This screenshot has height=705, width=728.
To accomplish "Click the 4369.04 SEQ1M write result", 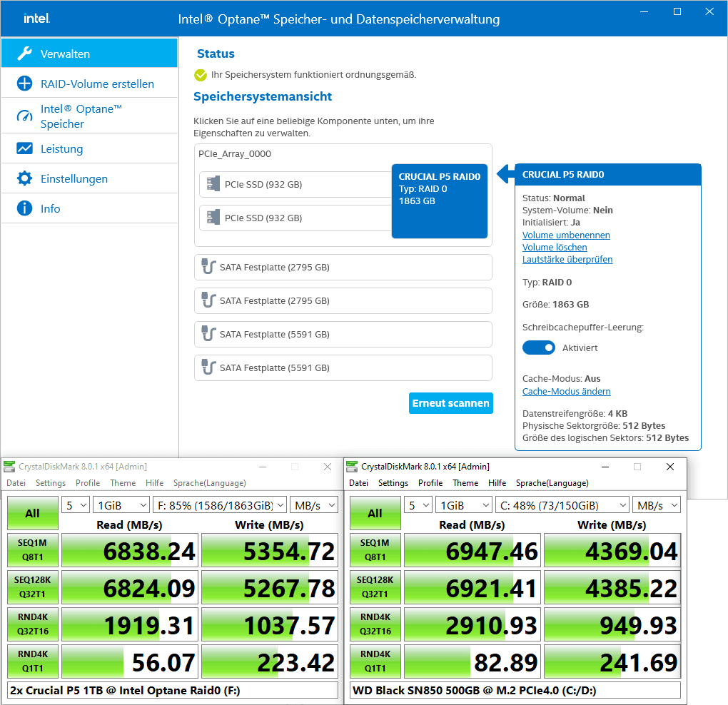I will point(612,550).
